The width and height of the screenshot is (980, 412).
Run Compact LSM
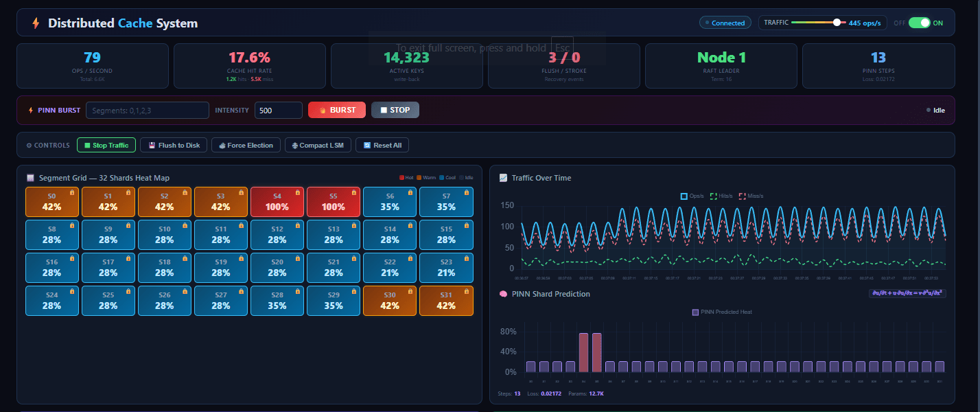coord(318,145)
